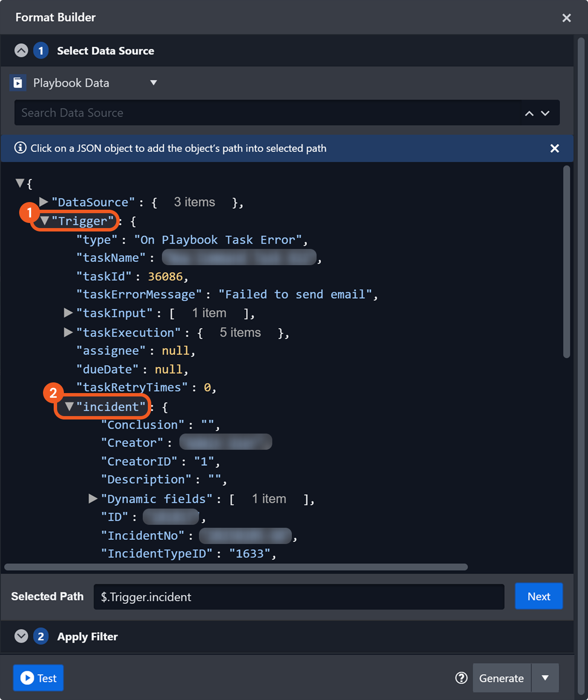Expand the Dynamic fields array
588x700 pixels.
click(93, 498)
